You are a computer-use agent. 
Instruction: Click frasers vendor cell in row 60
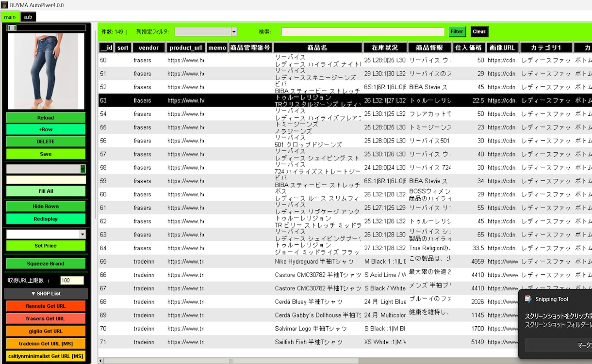pyautogui.click(x=143, y=194)
